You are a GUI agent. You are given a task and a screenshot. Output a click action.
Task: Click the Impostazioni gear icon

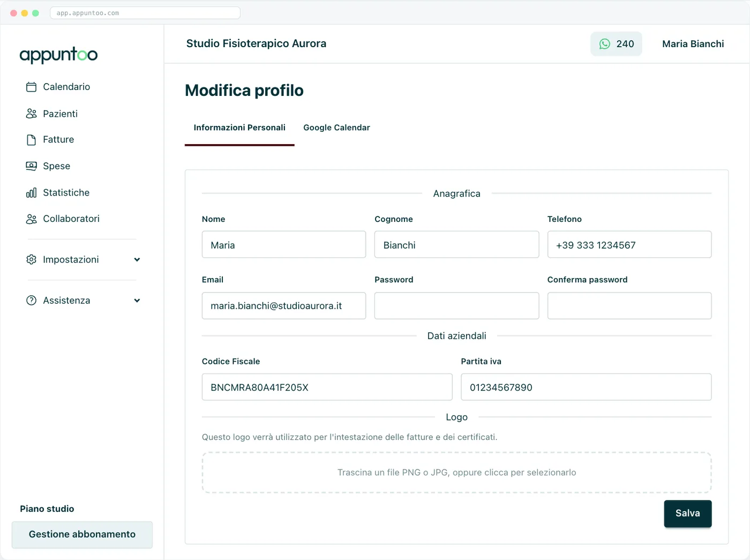click(32, 259)
